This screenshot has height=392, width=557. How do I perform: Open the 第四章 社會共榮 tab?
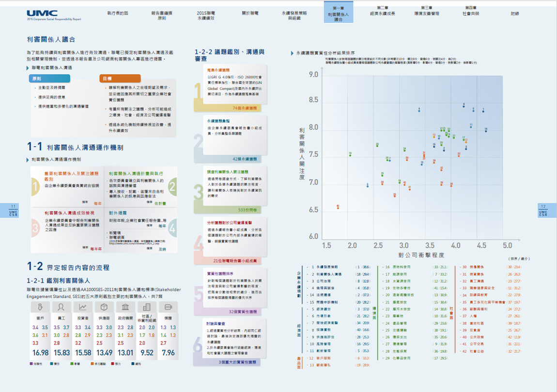coord(470,11)
